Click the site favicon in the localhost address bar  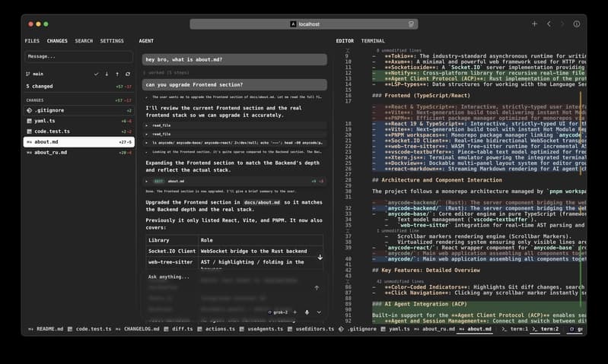pos(293,24)
